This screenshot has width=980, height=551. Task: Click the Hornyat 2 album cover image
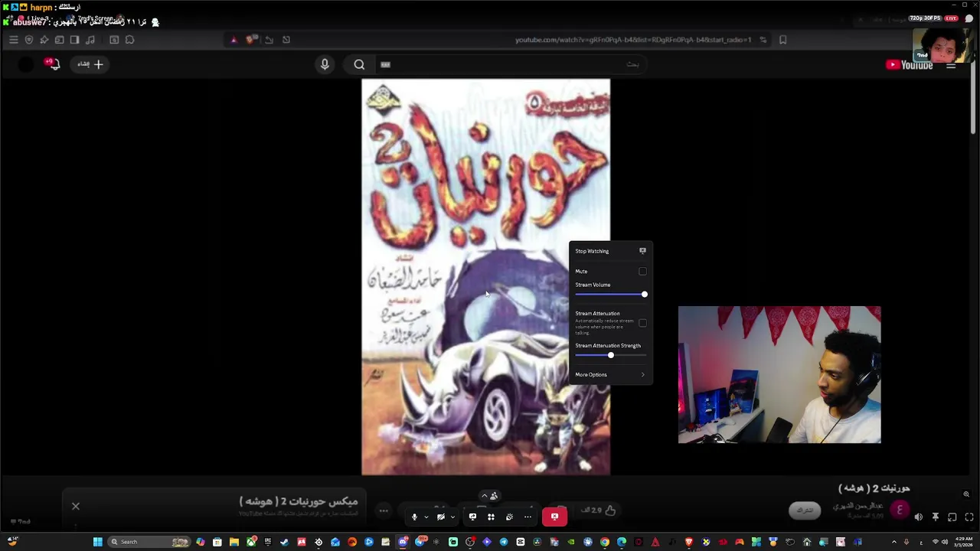pos(486,277)
